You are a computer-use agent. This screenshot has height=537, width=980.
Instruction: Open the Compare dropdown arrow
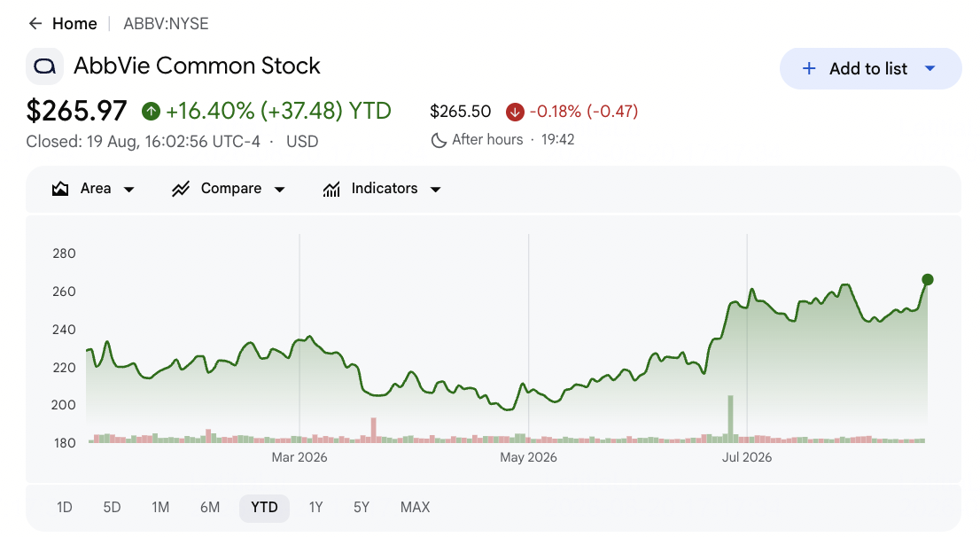279,190
